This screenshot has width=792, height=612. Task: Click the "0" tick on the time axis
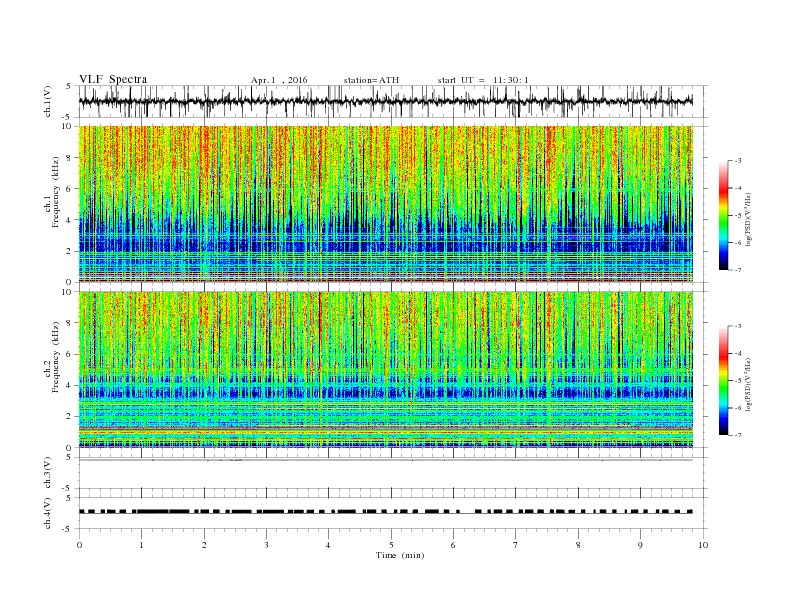coord(79,545)
